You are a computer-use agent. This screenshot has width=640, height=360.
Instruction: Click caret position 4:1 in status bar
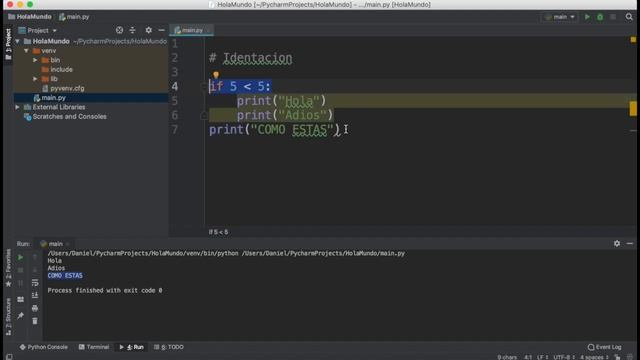[x=528, y=357]
